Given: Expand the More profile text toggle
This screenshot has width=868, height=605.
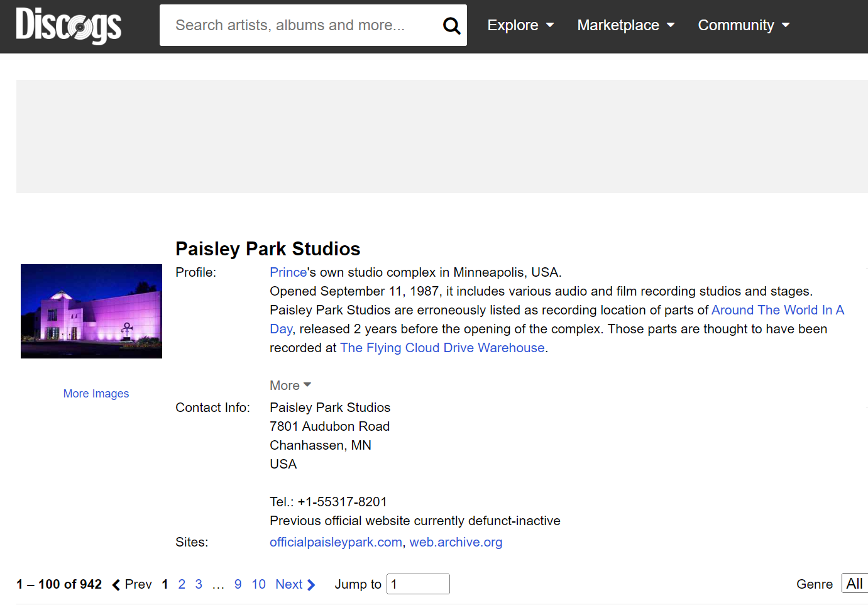Looking at the screenshot, I should pyautogui.click(x=290, y=386).
